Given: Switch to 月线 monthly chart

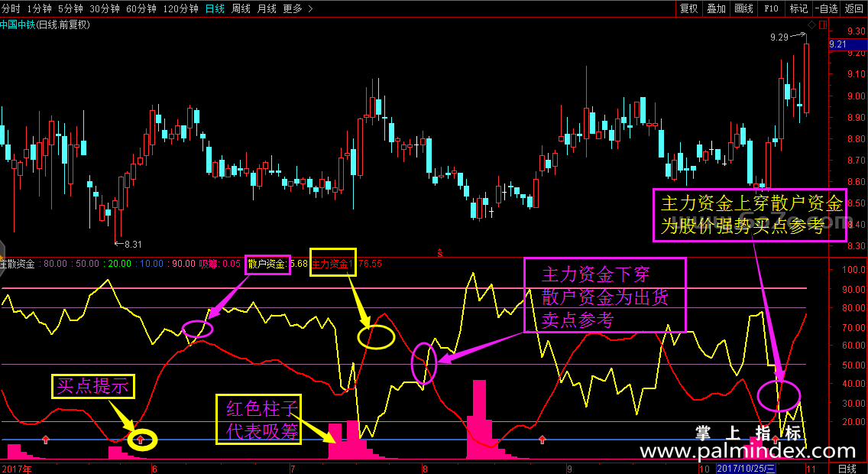Looking at the screenshot, I should 267,8.
